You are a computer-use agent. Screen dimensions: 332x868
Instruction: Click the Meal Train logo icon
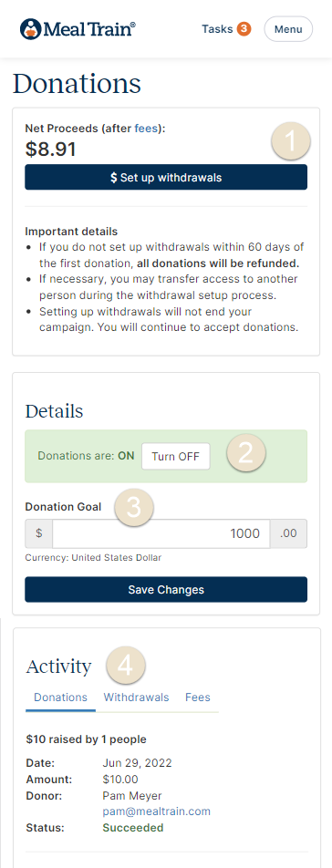[30, 29]
